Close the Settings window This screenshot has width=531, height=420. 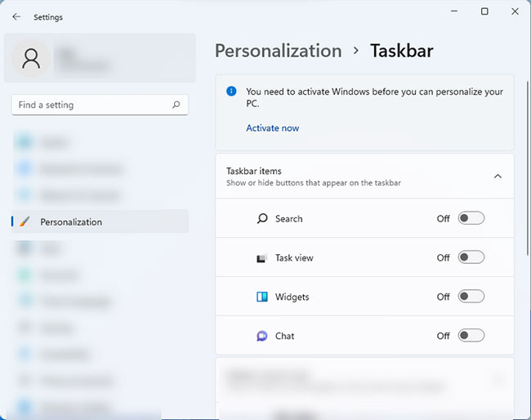515,11
